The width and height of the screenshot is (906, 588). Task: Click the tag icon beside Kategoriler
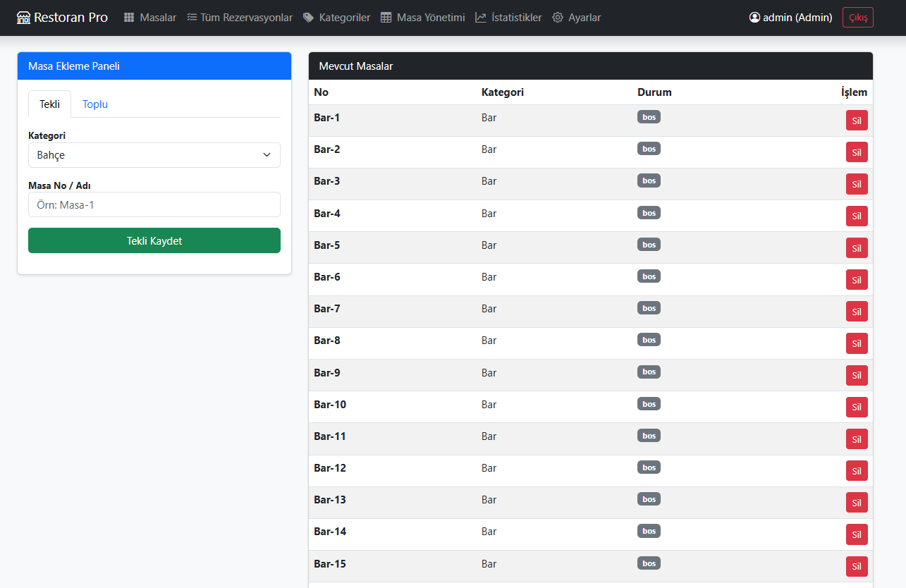tap(308, 18)
